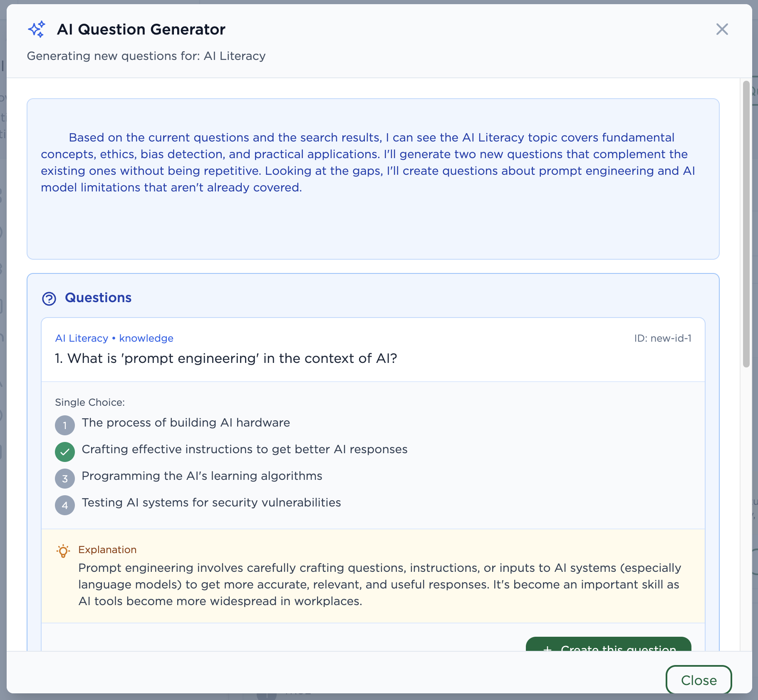Click the blue AI reasoning summary box
This screenshot has width=758, height=700.
373,179
